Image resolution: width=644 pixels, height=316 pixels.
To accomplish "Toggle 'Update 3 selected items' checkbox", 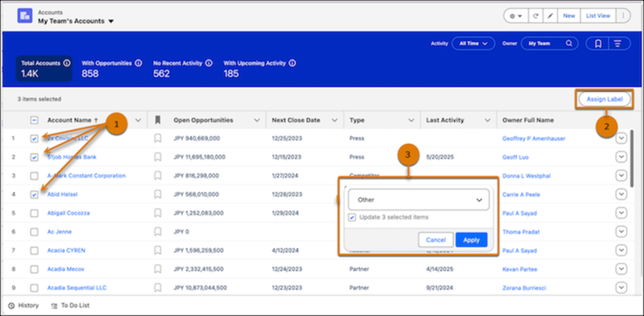I will tap(353, 217).
